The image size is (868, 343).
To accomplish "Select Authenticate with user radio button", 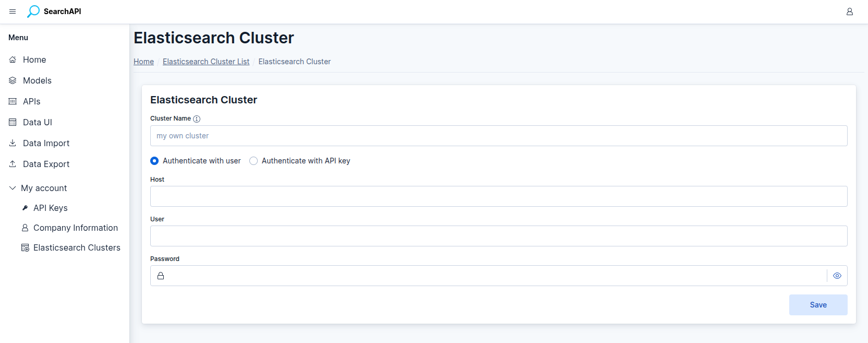I will pos(154,161).
